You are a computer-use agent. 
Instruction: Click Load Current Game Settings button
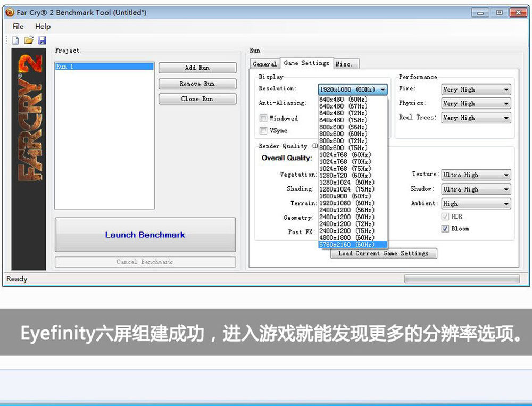[x=383, y=254]
